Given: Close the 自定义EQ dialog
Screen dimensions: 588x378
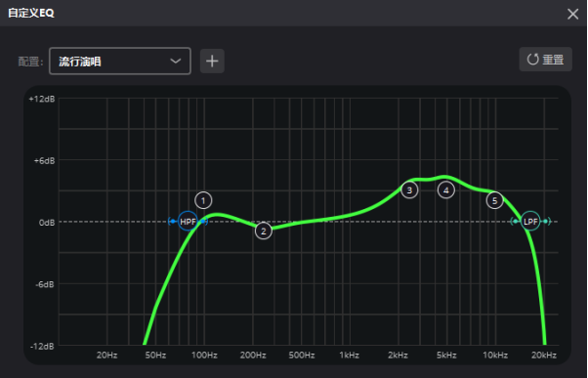Looking at the screenshot, I should [x=572, y=14].
